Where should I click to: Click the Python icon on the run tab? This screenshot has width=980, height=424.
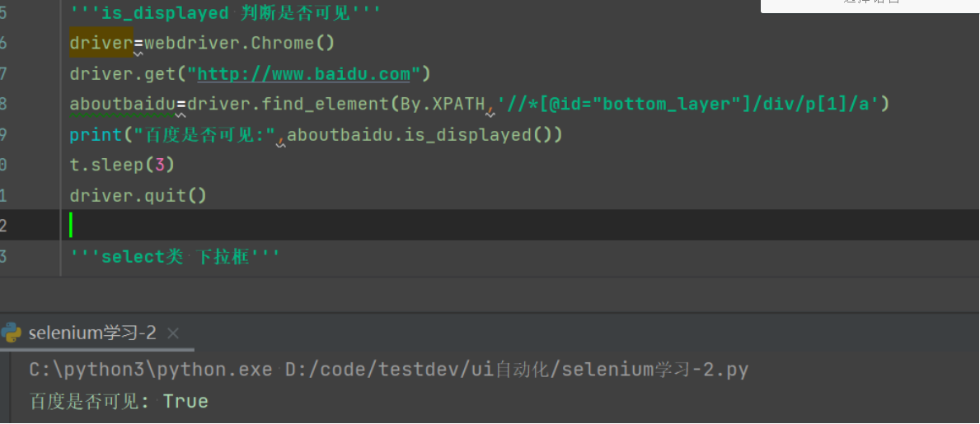point(12,333)
